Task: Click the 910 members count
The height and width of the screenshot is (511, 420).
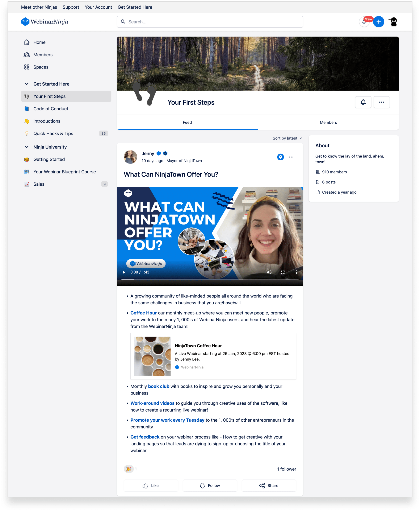Action: click(x=334, y=172)
